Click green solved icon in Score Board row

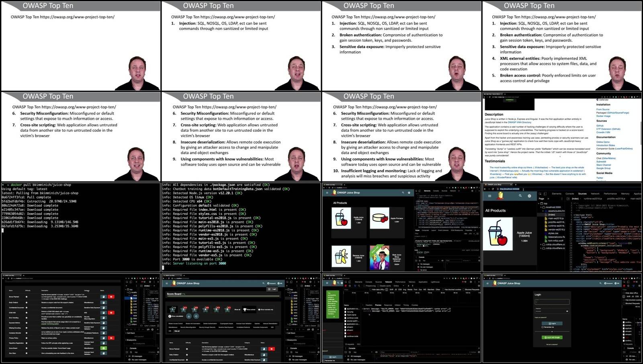[x=103, y=348]
